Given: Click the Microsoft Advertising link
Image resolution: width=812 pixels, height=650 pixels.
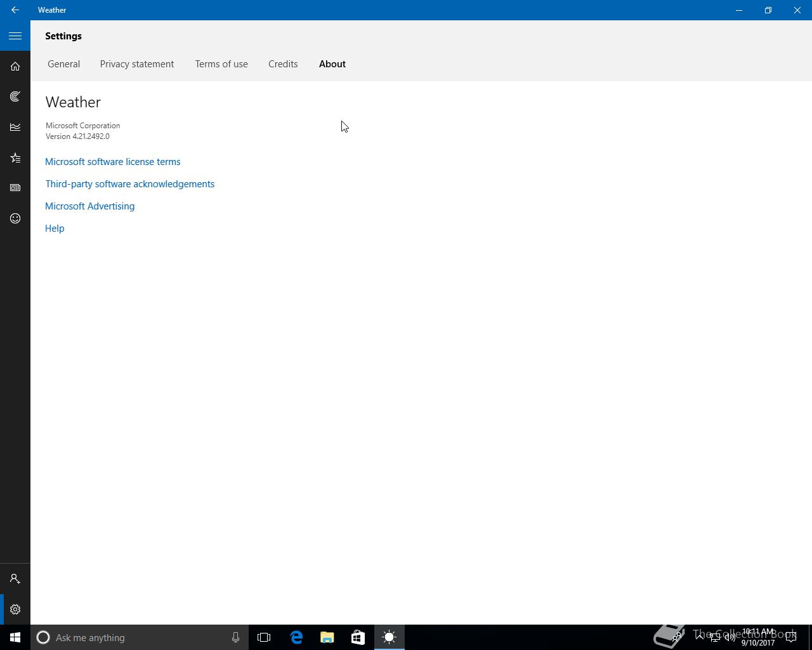Looking at the screenshot, I should [x=90, y=206].
